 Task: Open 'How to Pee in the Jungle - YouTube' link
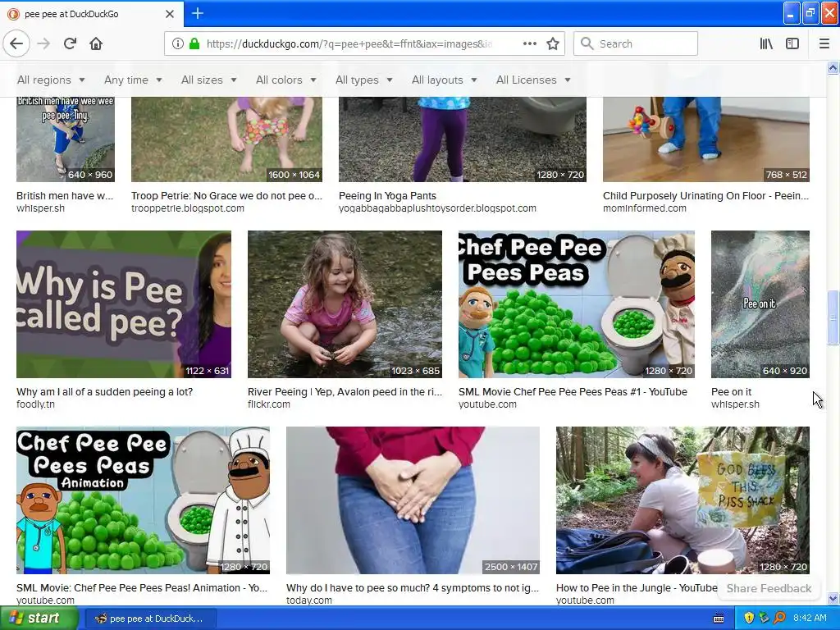point(637,587)
